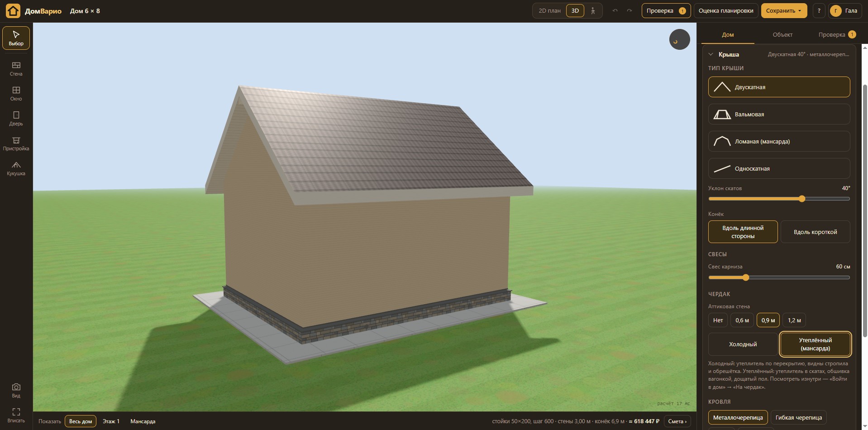Open the Гала user avatar

845,11
